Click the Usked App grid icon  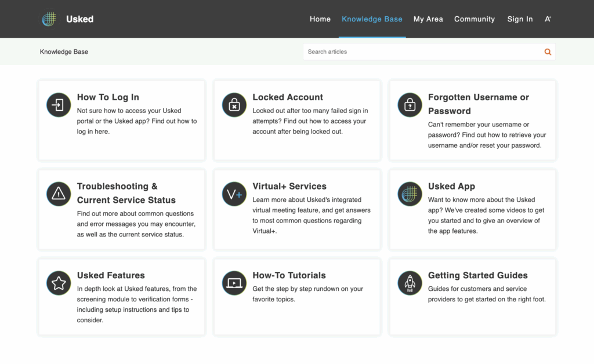410,194
